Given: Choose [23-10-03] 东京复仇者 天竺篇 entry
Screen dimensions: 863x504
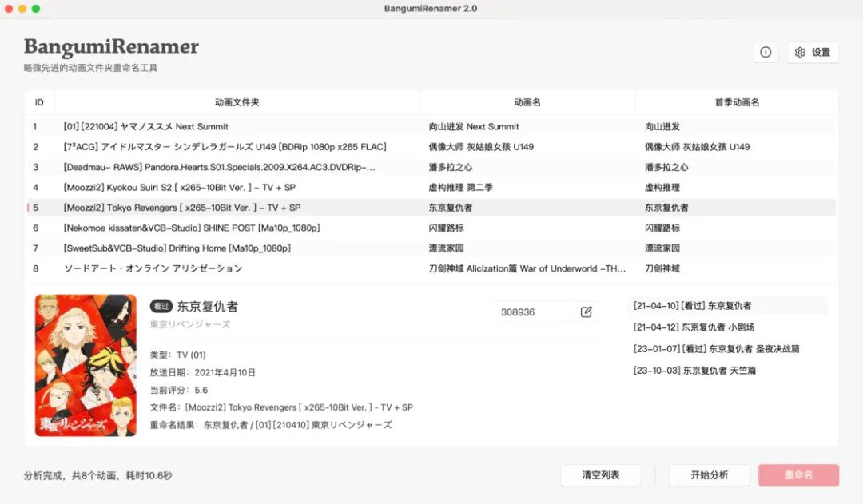Looking at the screenshot, I should [727, 371].
